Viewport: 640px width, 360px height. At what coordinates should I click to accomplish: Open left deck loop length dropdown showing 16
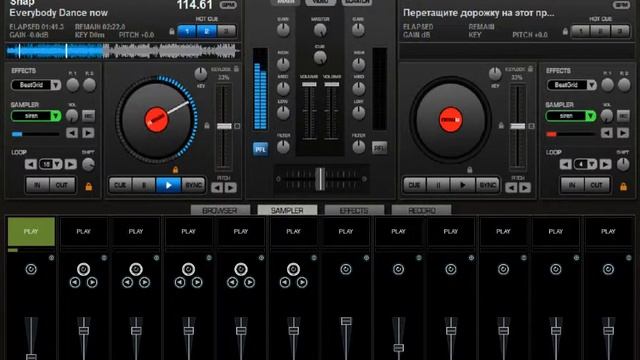coord(57,164)
